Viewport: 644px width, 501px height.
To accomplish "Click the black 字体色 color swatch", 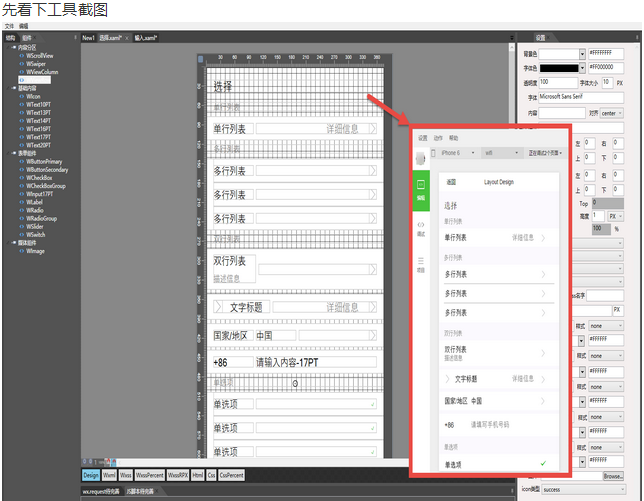I will [557, 67].
